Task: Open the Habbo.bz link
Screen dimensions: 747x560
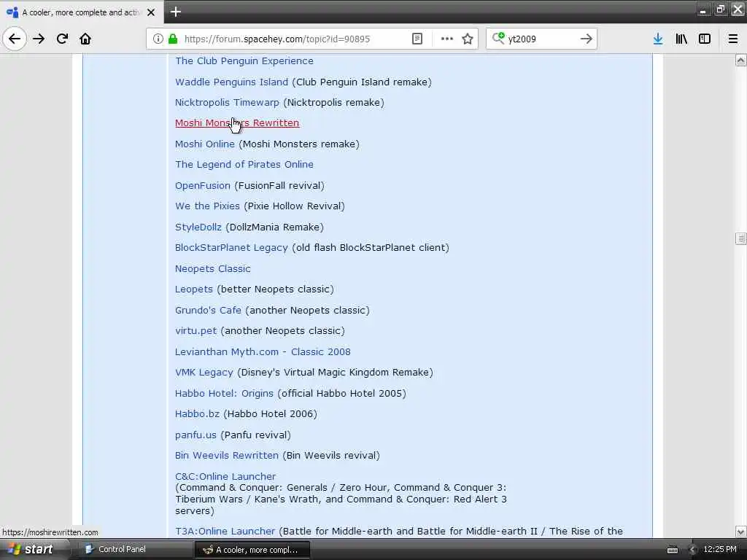Action: point(197,414)
